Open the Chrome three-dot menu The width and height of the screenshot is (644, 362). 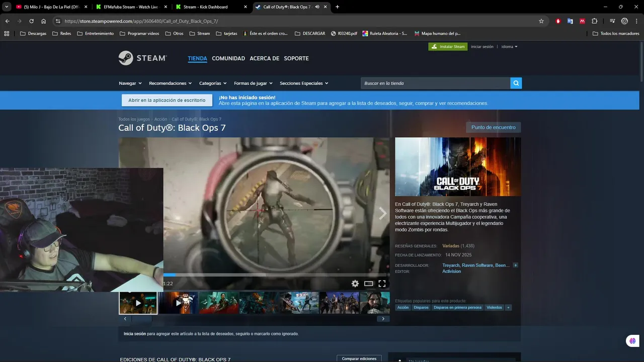636,21
